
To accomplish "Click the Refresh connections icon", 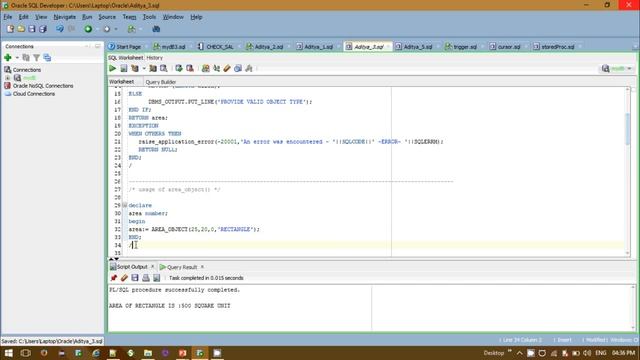I will tap(26, 58).
